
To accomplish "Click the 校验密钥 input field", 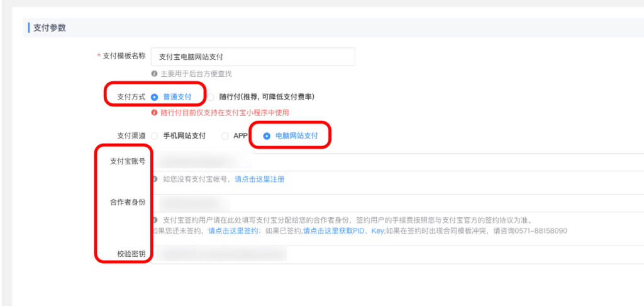I will coord(397,255).
